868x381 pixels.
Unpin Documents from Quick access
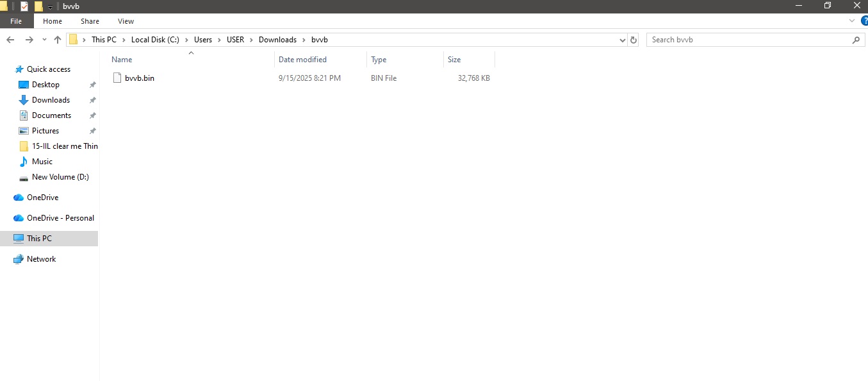[x=92, y=115]
